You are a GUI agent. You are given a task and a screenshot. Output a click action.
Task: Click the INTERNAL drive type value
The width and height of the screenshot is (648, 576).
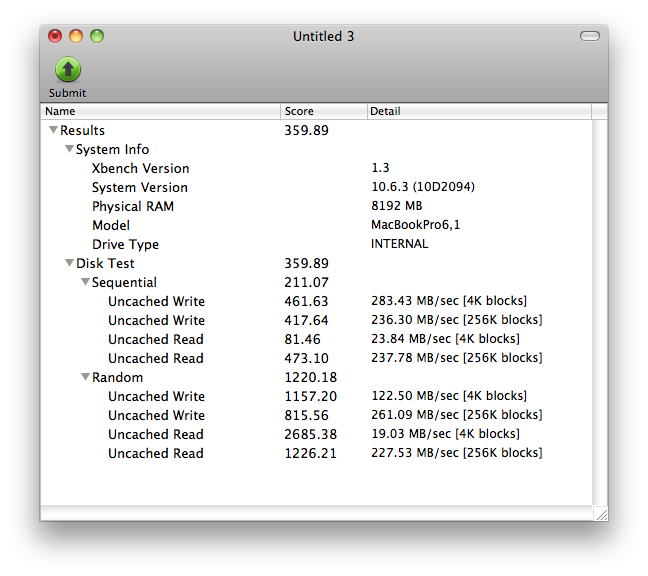coord(399,244)
